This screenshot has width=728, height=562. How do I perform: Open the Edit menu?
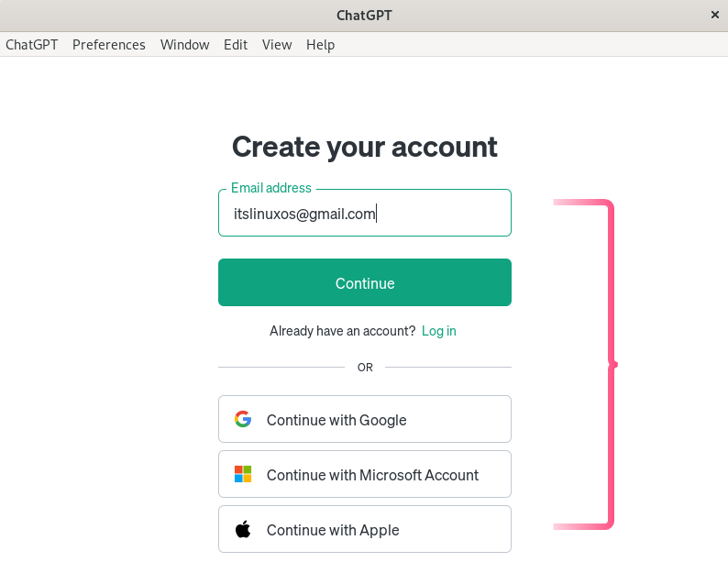(x=236, y=45)
